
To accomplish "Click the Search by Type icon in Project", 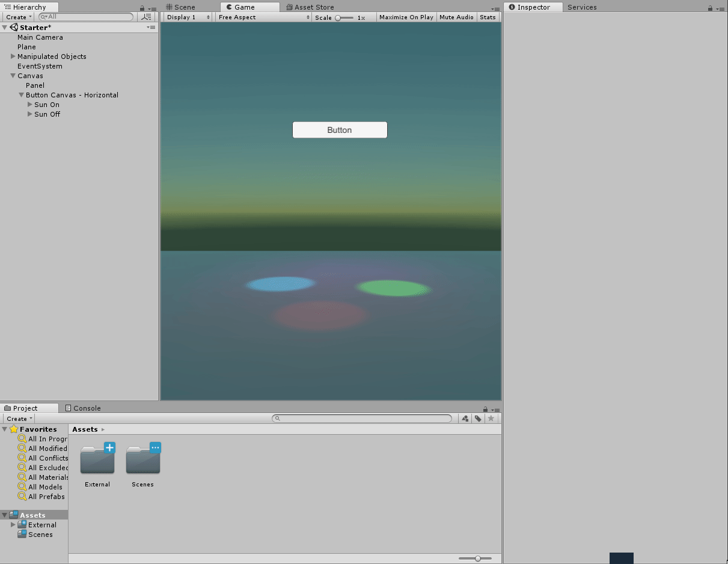I will point(465,418).
